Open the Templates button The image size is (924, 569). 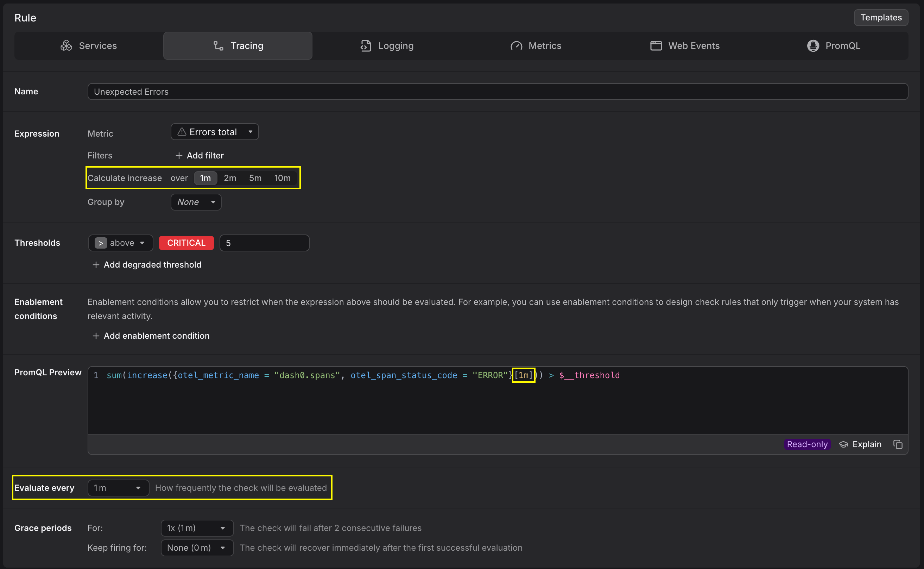click(x=881, y=18)
